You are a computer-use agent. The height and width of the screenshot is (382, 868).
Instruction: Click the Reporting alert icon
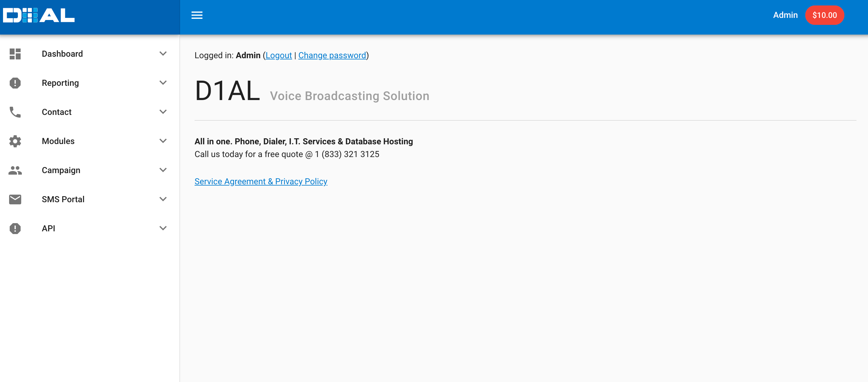point(15,83)
